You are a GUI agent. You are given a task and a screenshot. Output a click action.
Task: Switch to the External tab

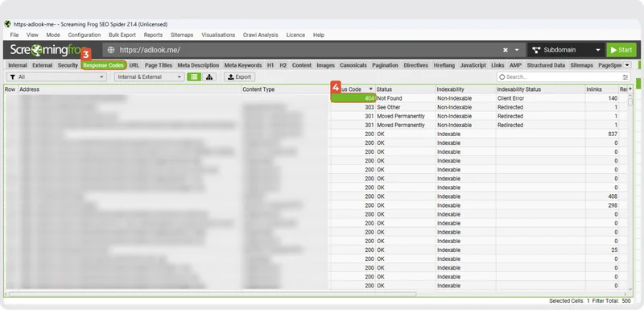[x=43, y=65]
